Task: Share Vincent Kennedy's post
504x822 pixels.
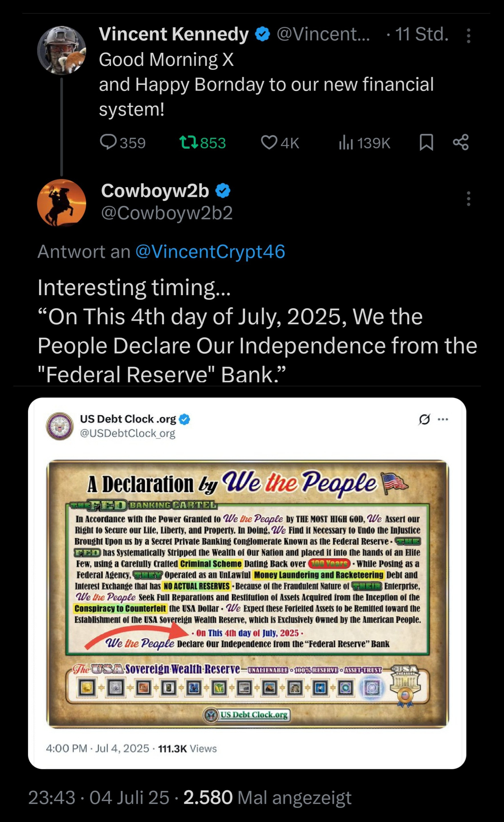Action: click(461, 142)
